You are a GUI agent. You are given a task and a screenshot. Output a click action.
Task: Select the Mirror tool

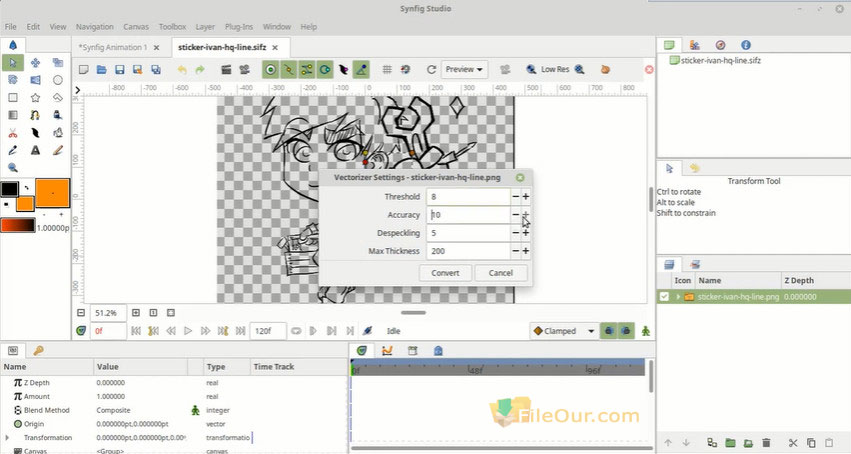35,80
